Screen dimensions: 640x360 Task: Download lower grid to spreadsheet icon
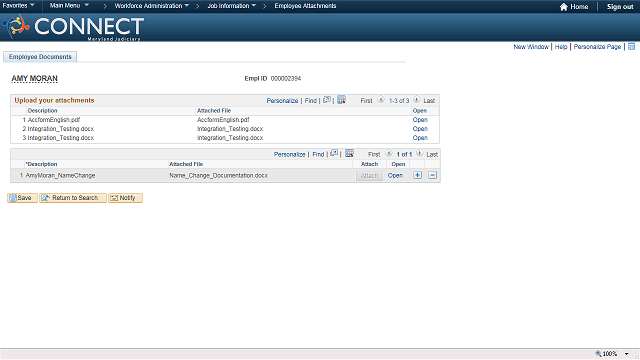pos(349,153)
